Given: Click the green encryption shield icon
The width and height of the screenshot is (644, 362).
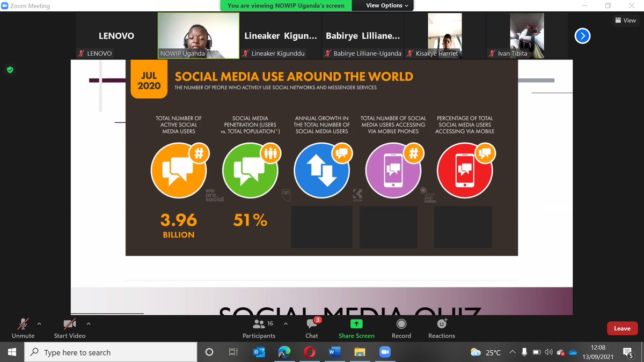Looking at the screenshot, I should 10,70.
